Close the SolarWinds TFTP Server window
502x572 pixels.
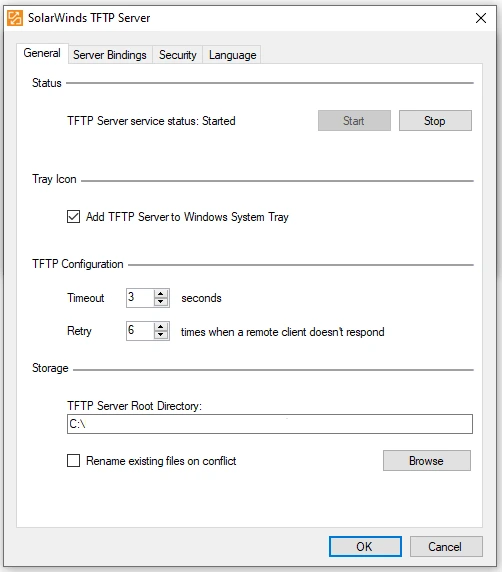tap(481, 18)
